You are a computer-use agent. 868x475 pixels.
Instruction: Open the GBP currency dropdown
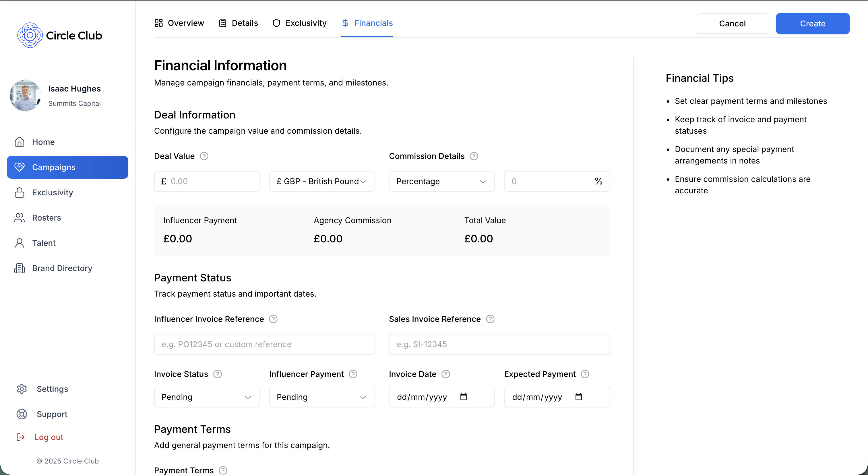tap(322, 181)
